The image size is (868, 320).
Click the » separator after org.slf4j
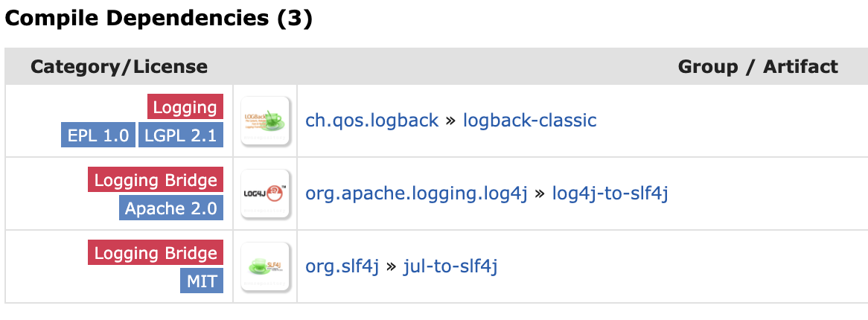pos(392,267)
